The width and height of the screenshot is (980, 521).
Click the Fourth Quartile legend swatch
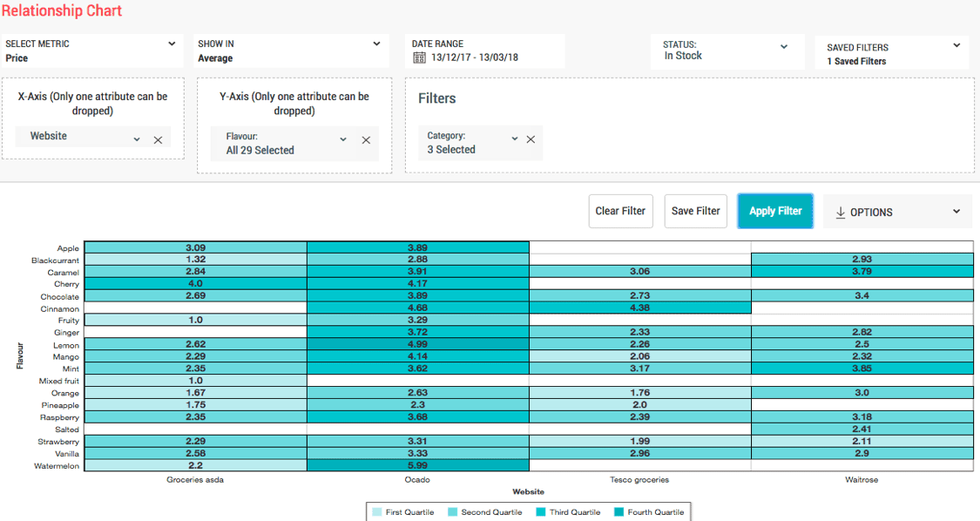point(618,512)
